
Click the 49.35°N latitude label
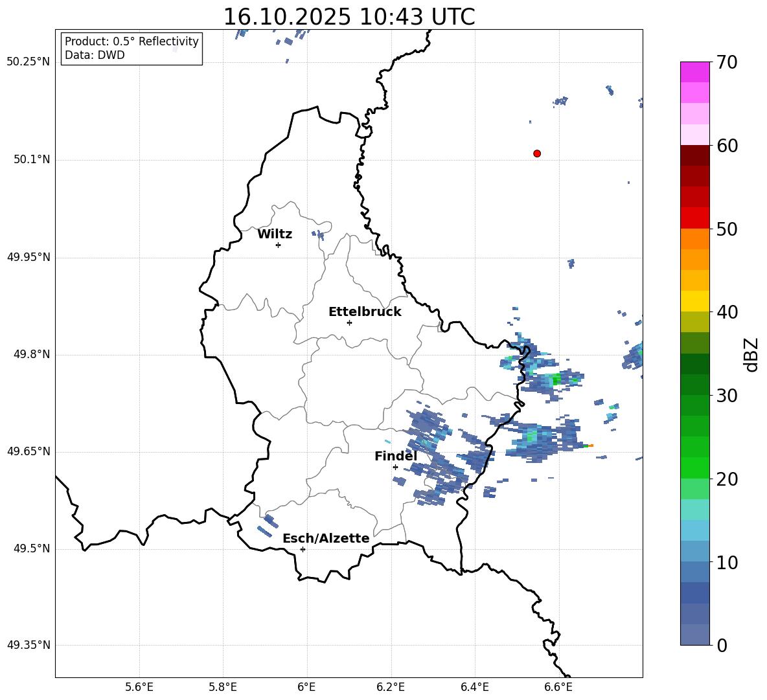click(29, 645)
